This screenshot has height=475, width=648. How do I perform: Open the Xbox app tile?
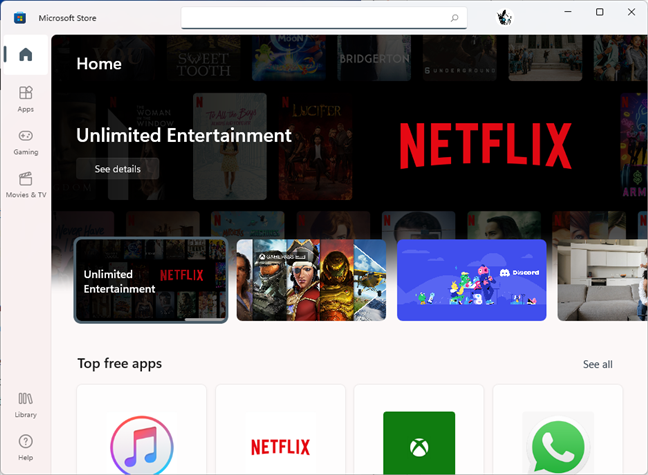pos(419,430)
